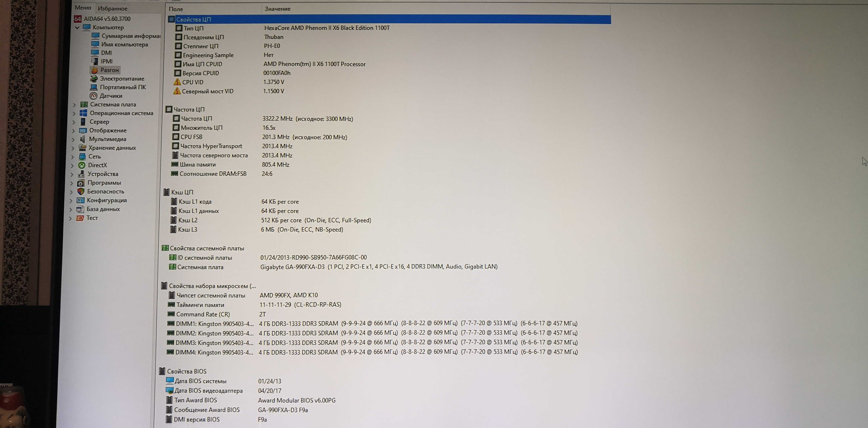Open the Меню tab

[x=83, y=7]
